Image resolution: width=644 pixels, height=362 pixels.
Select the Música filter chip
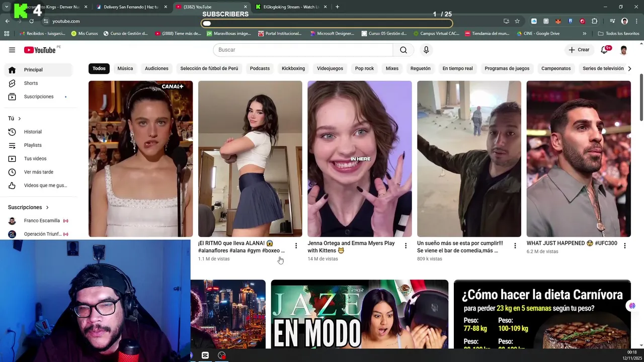(x=125, y=68)
